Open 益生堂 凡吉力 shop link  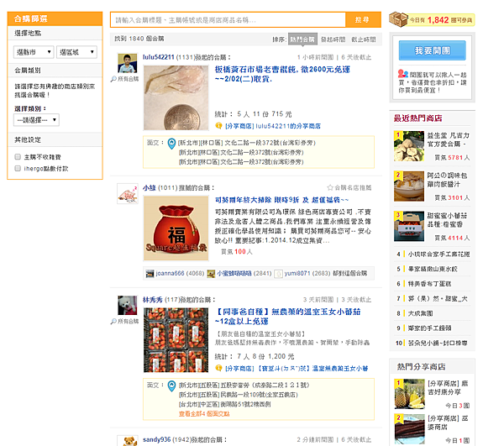(449, 139)
